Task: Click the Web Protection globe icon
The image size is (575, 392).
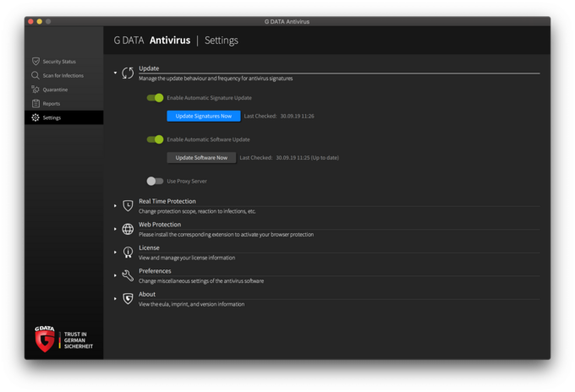Action: (x=128, y=229)
